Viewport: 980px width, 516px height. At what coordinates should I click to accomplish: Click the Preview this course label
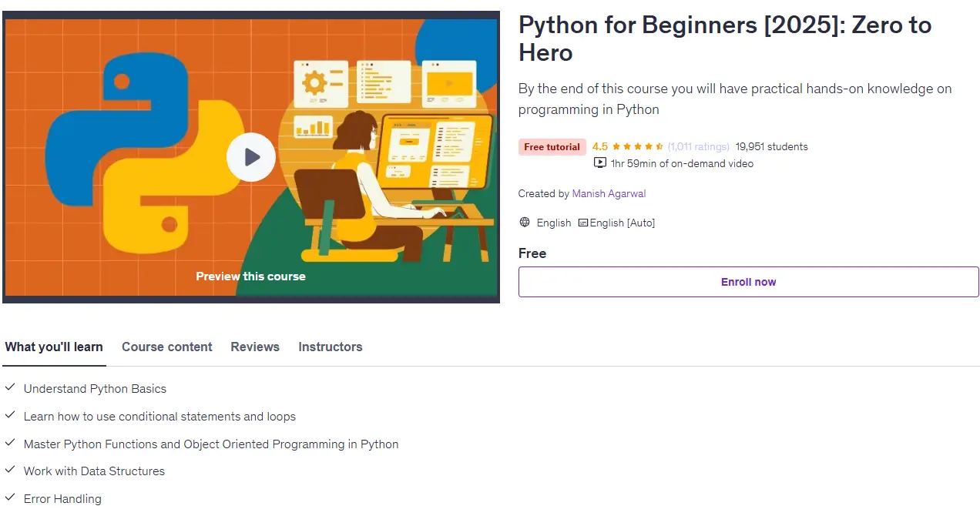tap(250, 276)
